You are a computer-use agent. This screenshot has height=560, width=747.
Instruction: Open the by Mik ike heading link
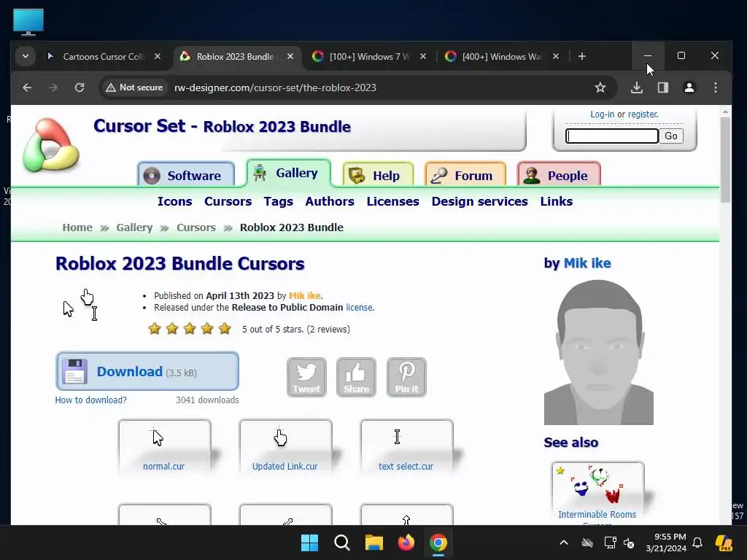pyautogui.click(x=587, y=263)
